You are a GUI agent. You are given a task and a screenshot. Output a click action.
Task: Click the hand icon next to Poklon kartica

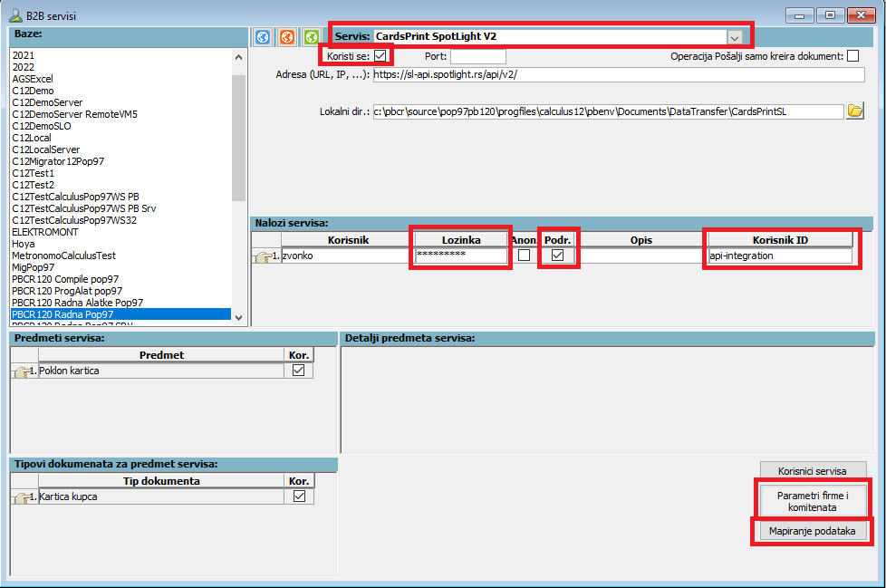(x=22, y=371)
